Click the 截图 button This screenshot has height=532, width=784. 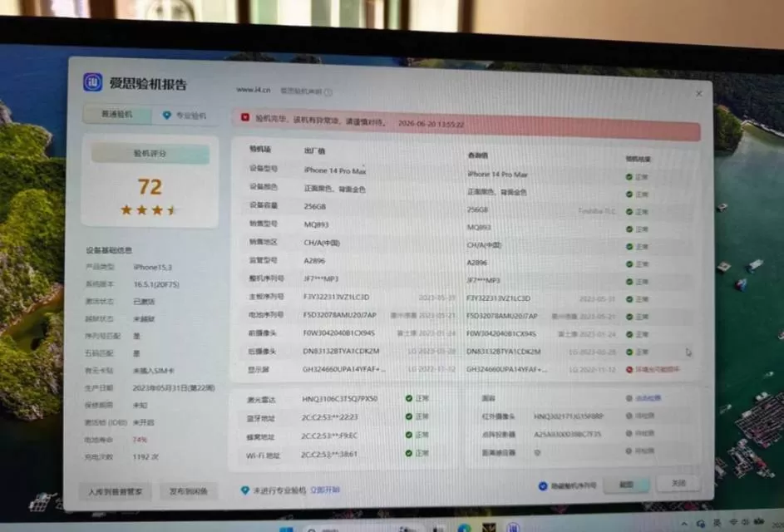[x=627, y=485]
